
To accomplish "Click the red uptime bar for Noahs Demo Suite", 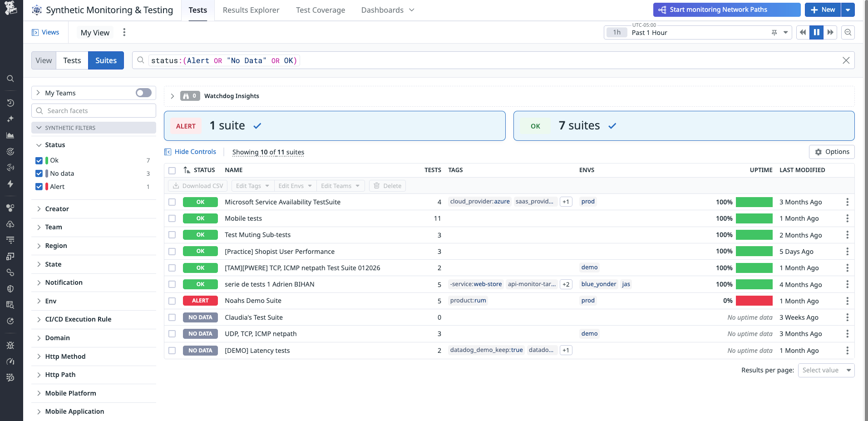I will coord(755,301).
